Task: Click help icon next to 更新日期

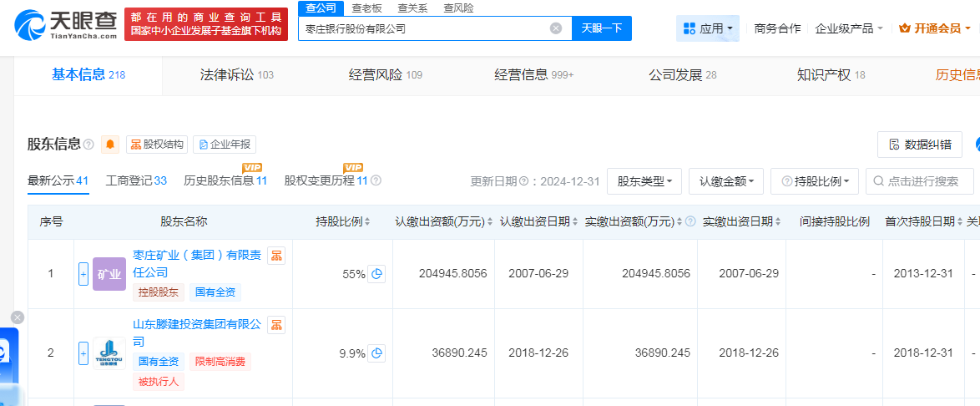Action: (x=523, y=181)
